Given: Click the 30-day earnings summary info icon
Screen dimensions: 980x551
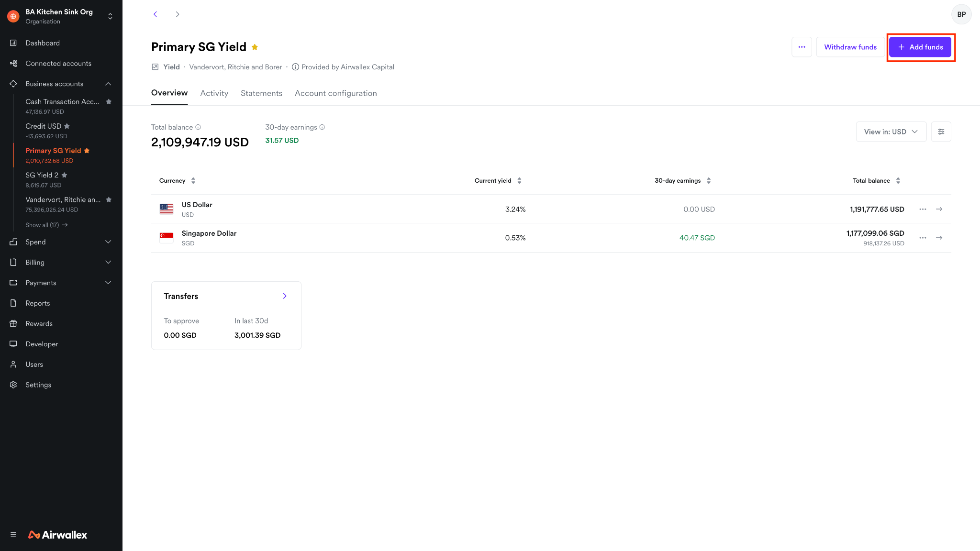Looking at the screenshot, I should (x=322, y=127).
